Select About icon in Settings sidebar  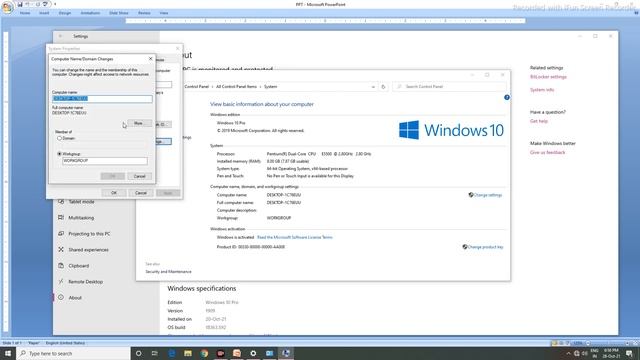coord(61,298)
